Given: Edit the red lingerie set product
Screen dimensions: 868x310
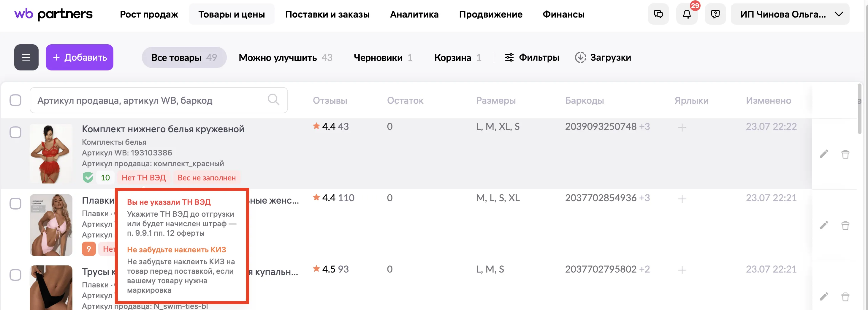Looking at the screenshot, I should pyautogui.click(x=824, y=154).
